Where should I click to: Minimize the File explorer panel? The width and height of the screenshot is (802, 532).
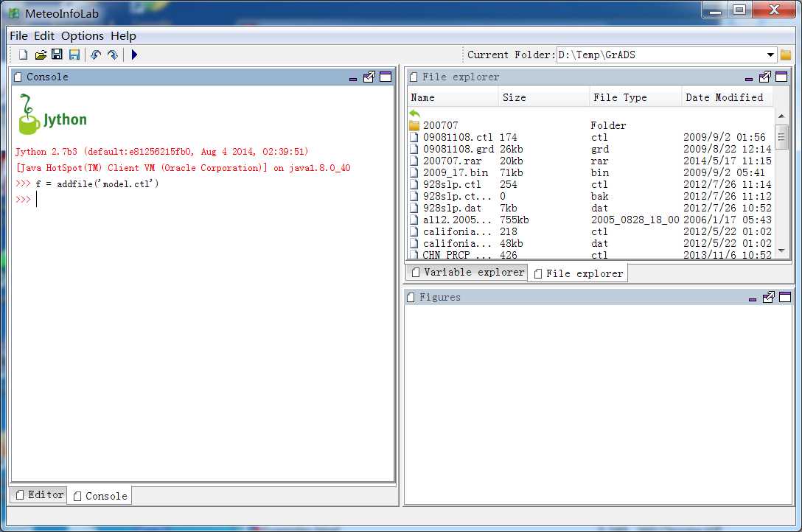(749, 78)
